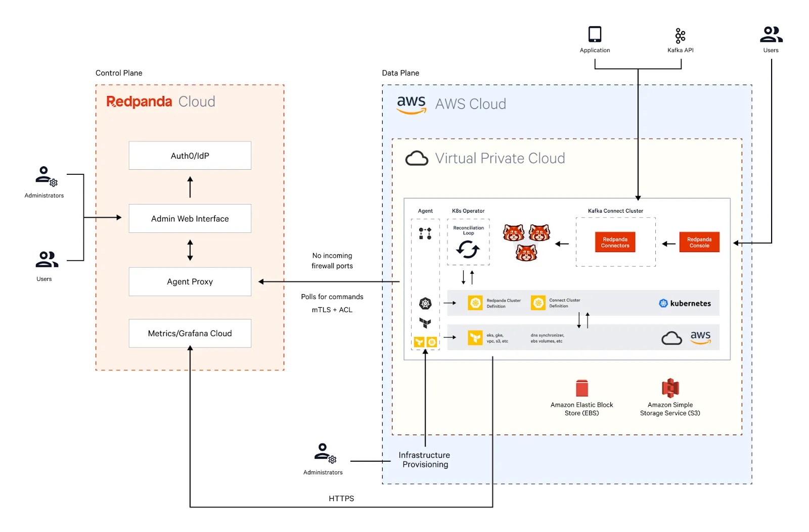Click the Redpanda Connectors button
Viewport: 809px width, 532px height.
click(x=615, y=242)
